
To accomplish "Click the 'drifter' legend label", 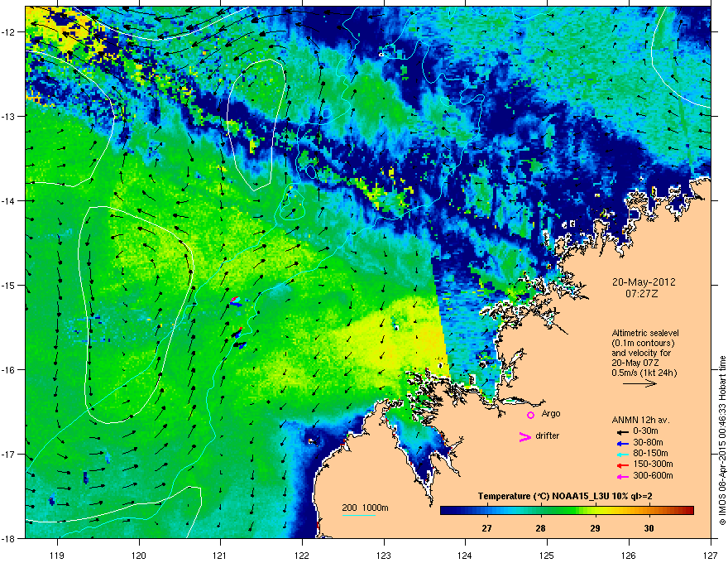I will (x=548, y=435).
